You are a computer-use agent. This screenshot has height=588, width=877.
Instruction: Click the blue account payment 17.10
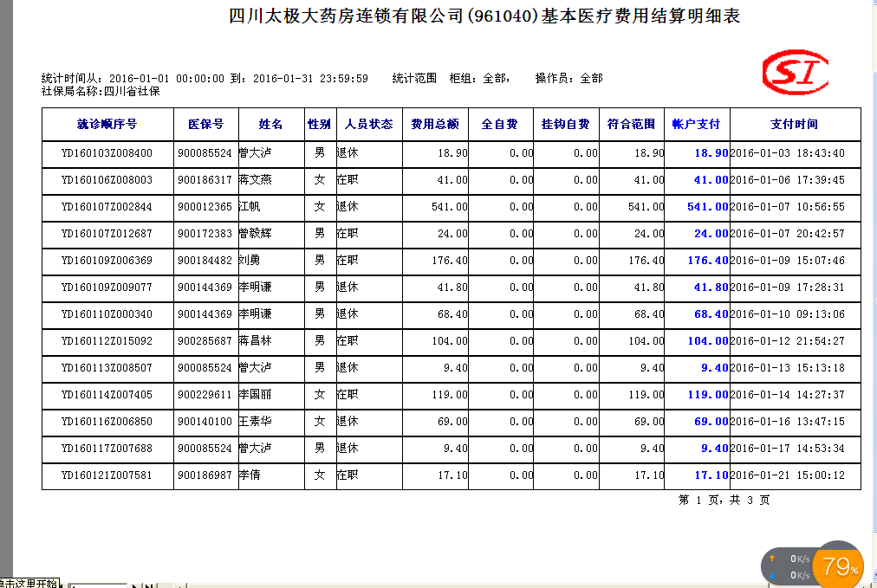711,475
